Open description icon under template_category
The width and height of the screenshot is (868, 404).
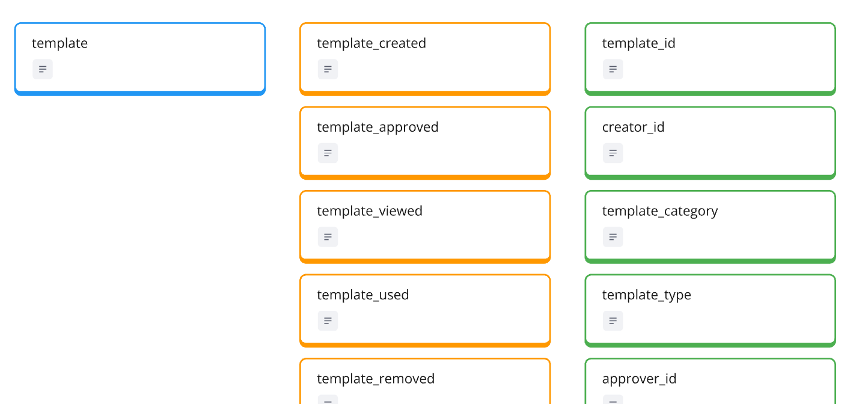coord(613,237)
